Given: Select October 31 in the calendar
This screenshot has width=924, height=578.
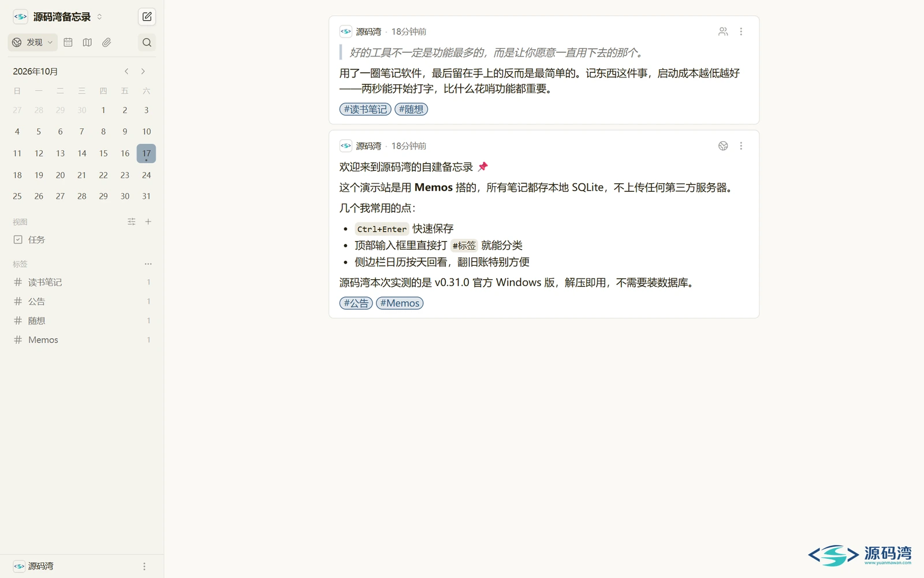Looking at the screenshot, I should pyautogui.click(x=146, y=197).
